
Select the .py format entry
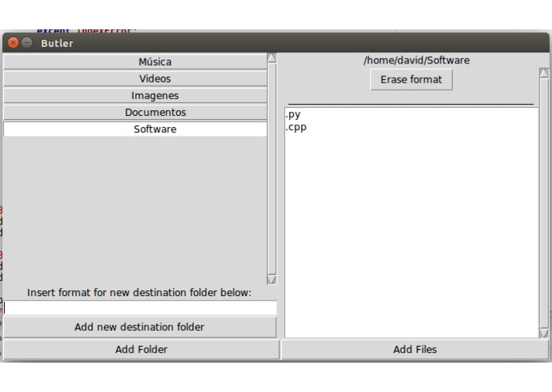pyautogui.click(x=293, y=114)
